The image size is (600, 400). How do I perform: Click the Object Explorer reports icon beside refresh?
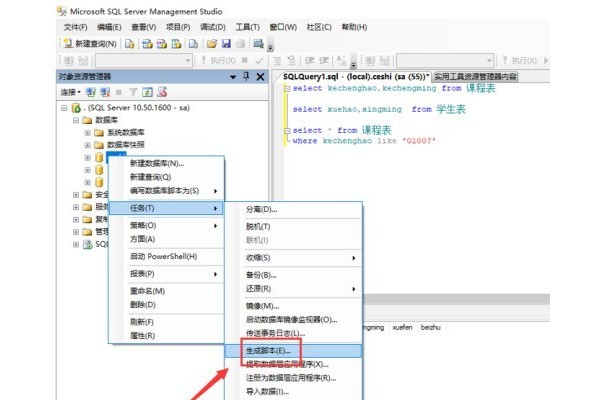(162, 92)
